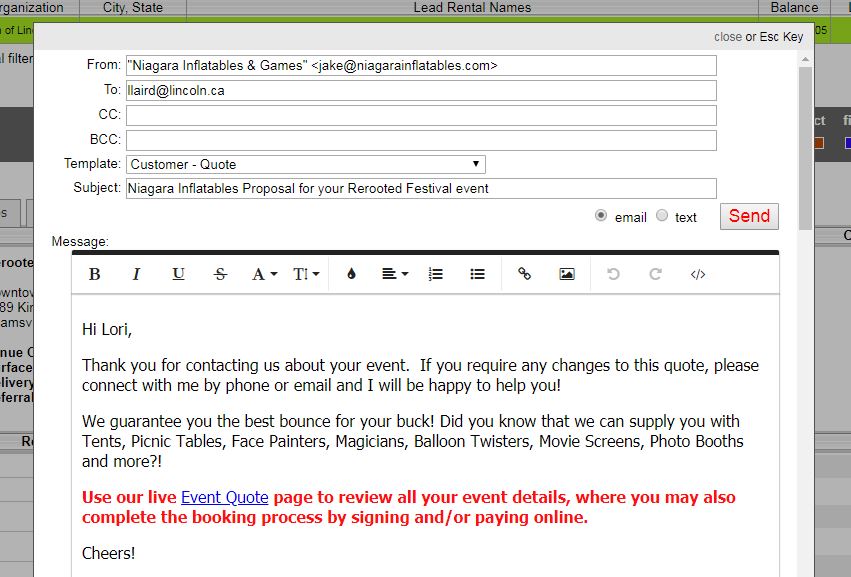Open the Event Quote link

[x=224, y=497]
